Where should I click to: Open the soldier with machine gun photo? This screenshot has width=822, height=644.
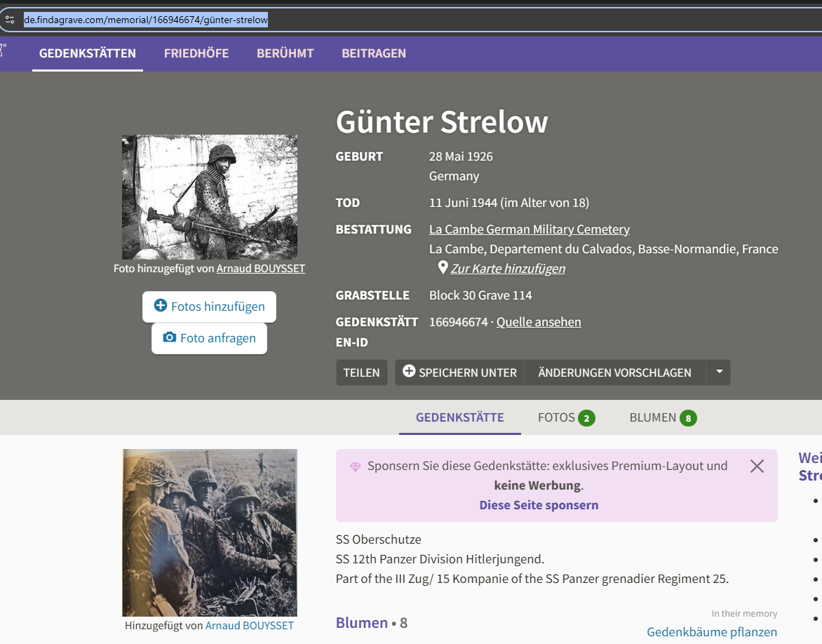209,197
